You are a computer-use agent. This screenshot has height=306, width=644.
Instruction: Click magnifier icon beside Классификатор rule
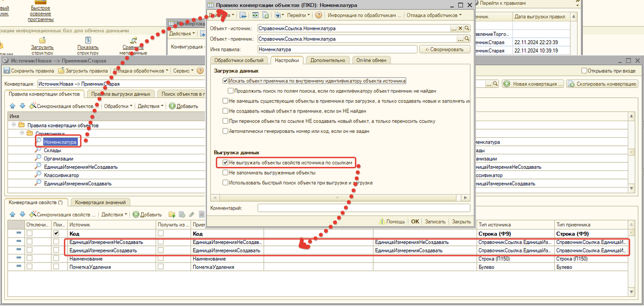[38, 175]
